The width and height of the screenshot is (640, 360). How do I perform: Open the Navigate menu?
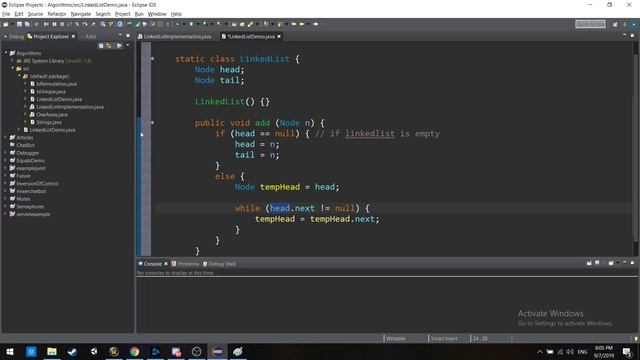(x=81, y=14)
